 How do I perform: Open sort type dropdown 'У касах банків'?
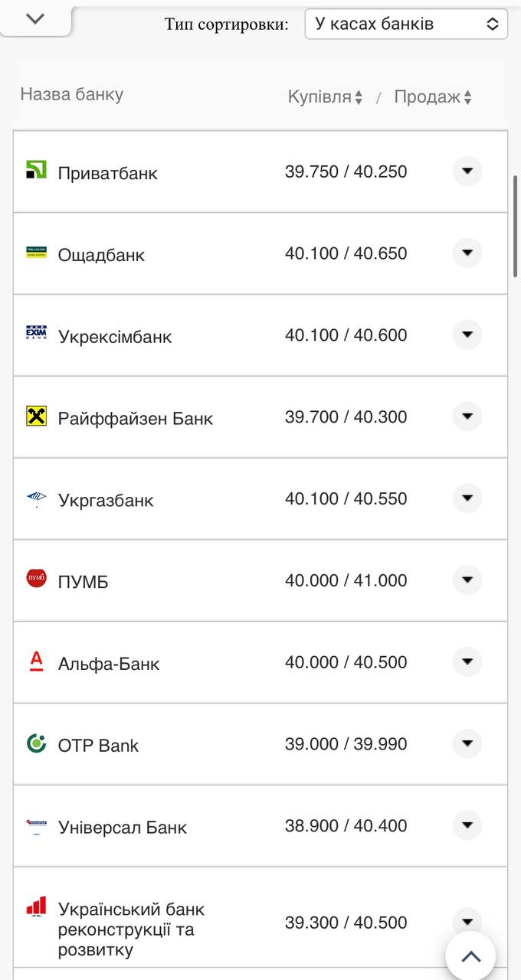point(406,24)
